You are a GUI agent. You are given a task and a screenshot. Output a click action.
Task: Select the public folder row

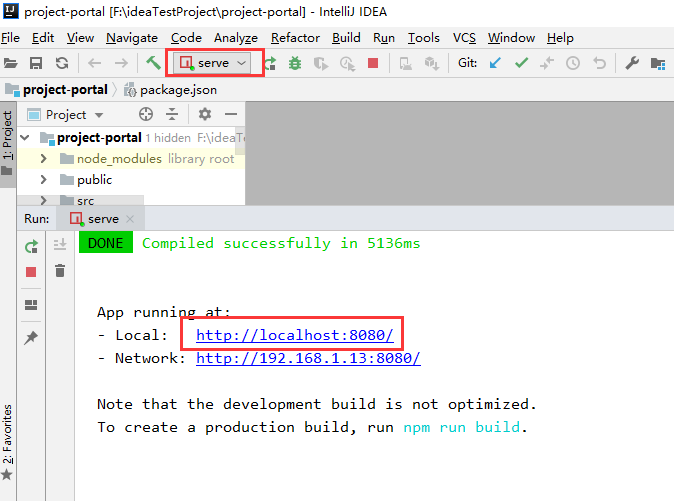click(131, 180)
